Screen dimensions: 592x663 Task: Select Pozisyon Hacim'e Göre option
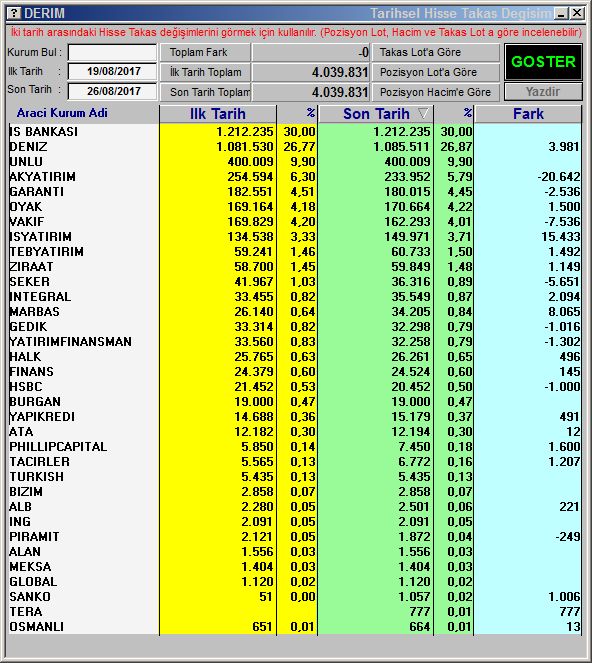436,92
